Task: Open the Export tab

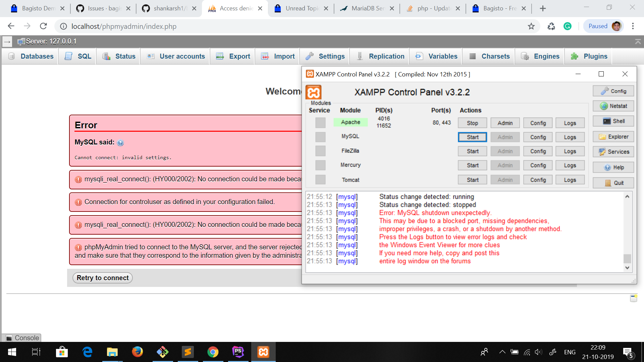Action: click(233, 56)
